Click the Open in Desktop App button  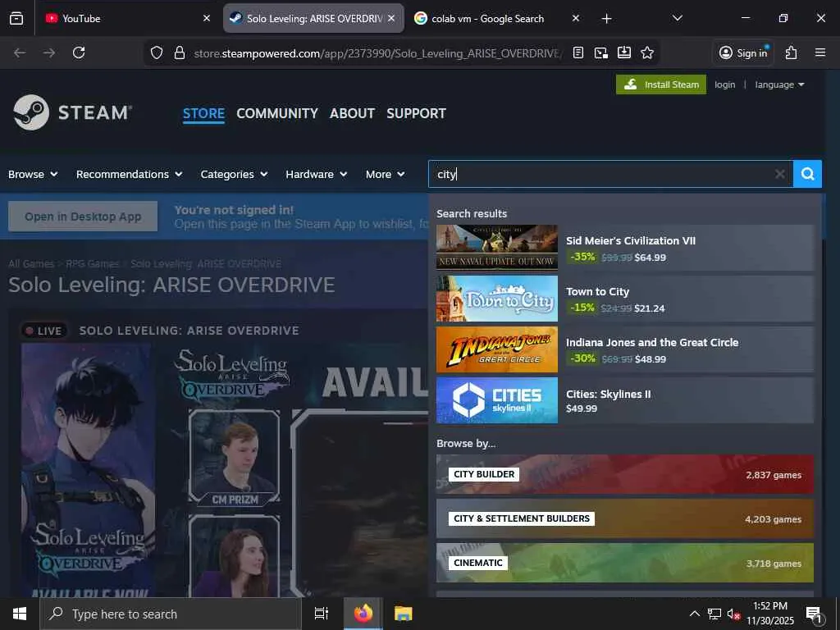(83, 217)
